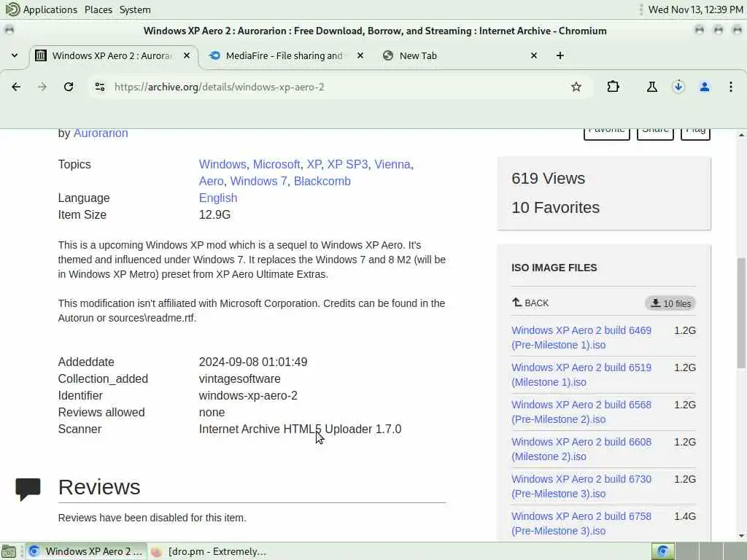Click the XP topic link

pos(314,164)
